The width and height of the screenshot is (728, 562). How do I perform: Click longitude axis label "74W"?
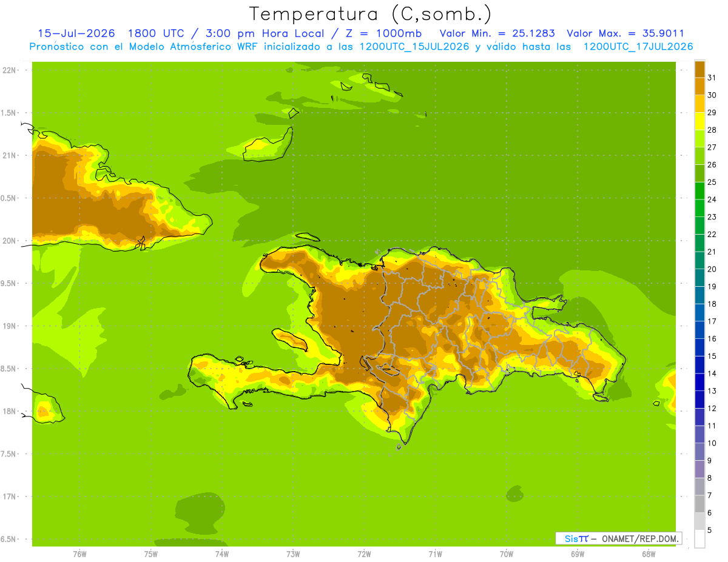pos(221,554)
